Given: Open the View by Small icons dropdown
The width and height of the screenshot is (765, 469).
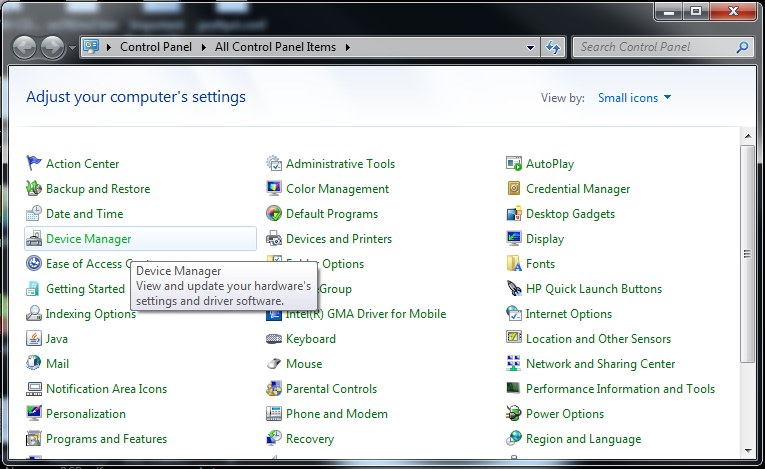Looking at the screenshot, I should 634,98.
